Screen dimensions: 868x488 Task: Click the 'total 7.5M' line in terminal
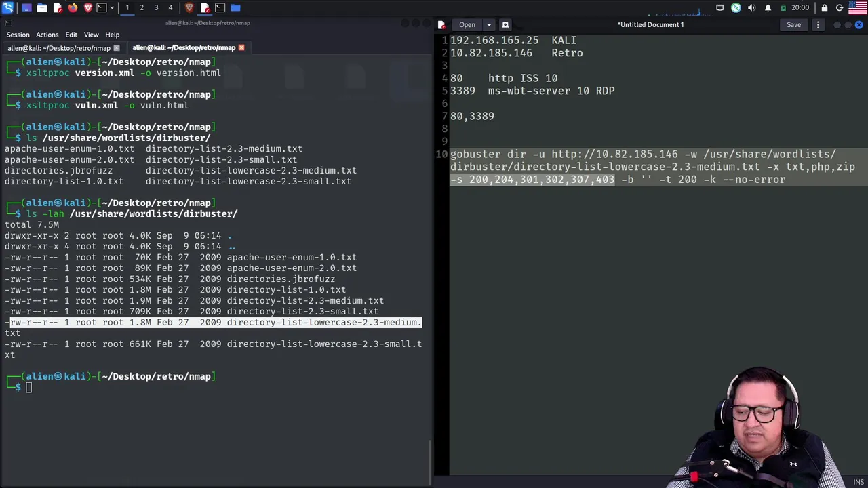click(x=32, y=224)
